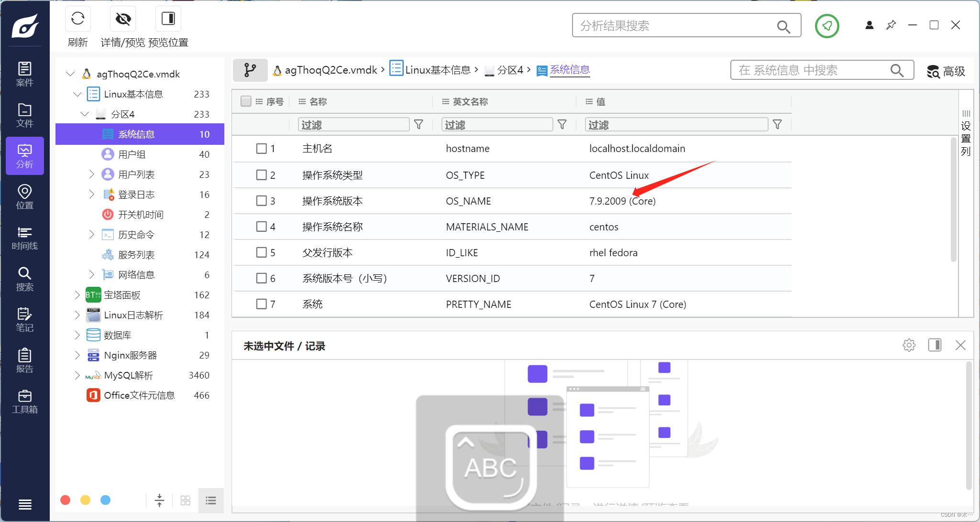Viewport: 980px width, 522px height.
Task: Collapse the Linux基本信息 tree node
Action: point(77,94)
